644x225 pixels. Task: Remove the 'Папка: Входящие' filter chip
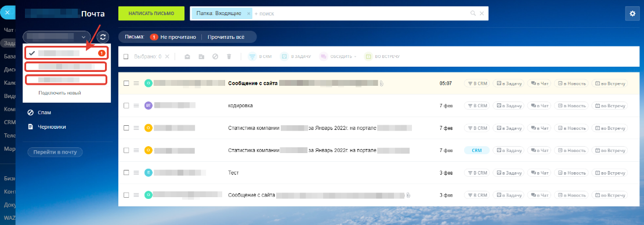248,13
